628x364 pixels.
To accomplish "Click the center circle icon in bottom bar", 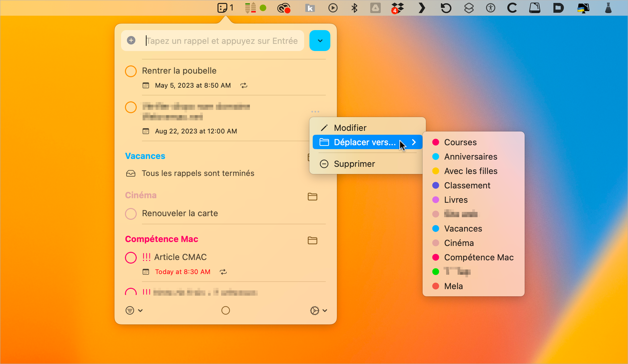I will coord(226,310).
